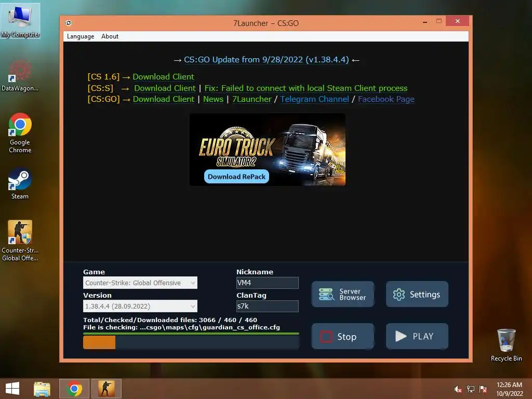
Task: Open File Explorer from the taskbar
Action: tap(42, 389)
